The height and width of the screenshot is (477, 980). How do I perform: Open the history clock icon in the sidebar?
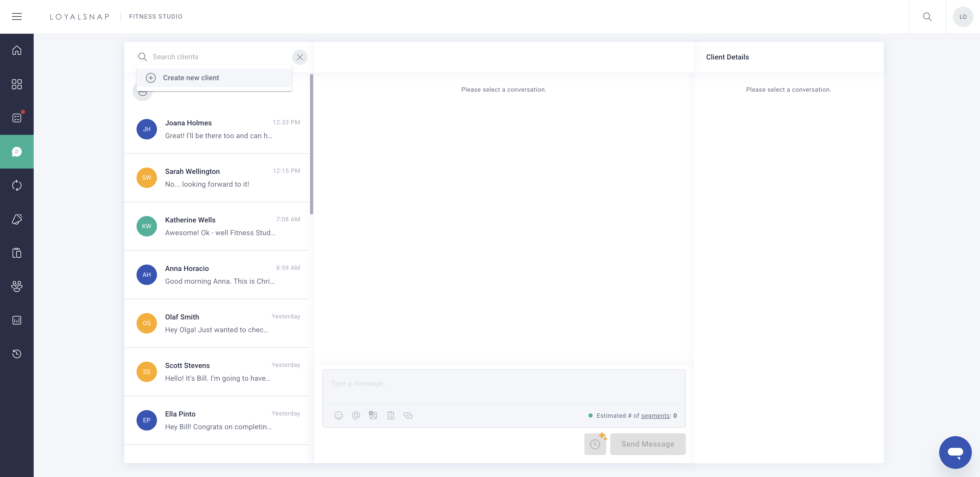coord(17,354)
